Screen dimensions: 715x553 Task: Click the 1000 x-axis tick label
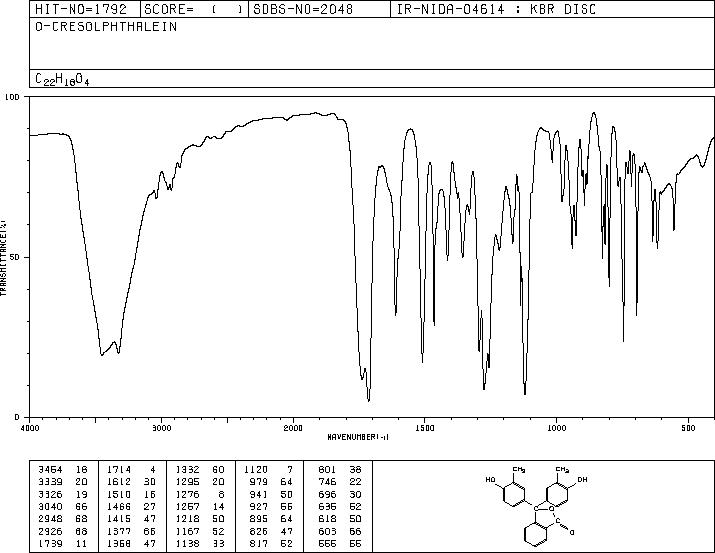coord(556,428)
